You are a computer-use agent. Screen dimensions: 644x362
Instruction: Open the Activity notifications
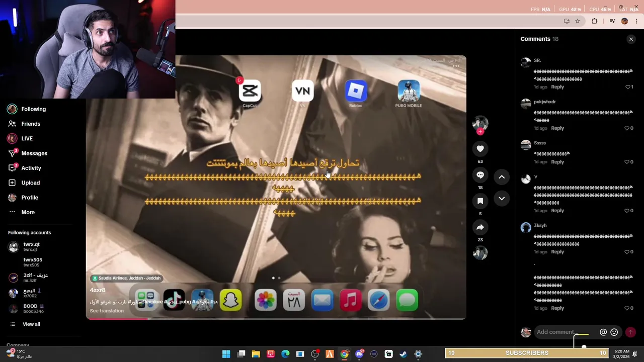[x=25, y=168]
